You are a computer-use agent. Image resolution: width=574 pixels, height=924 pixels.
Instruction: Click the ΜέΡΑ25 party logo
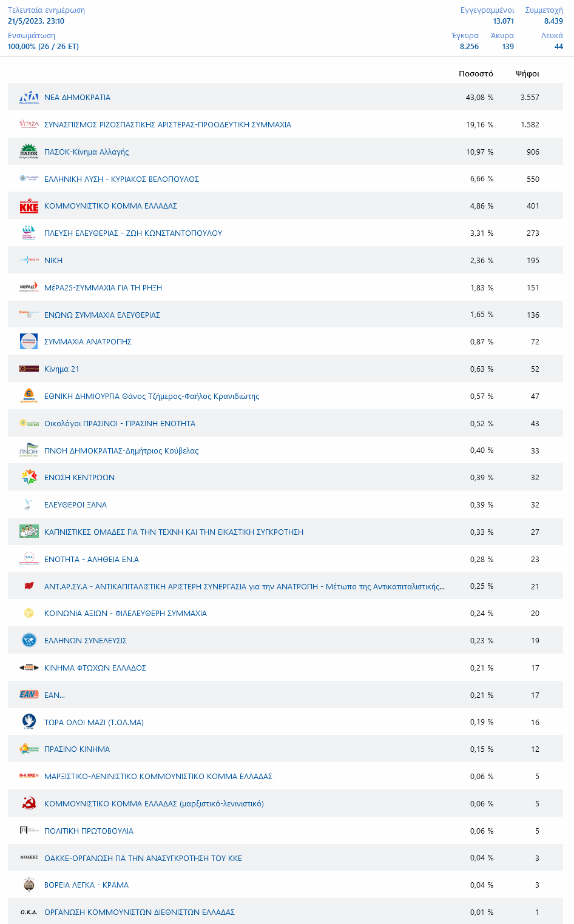[x=29, y=287]
